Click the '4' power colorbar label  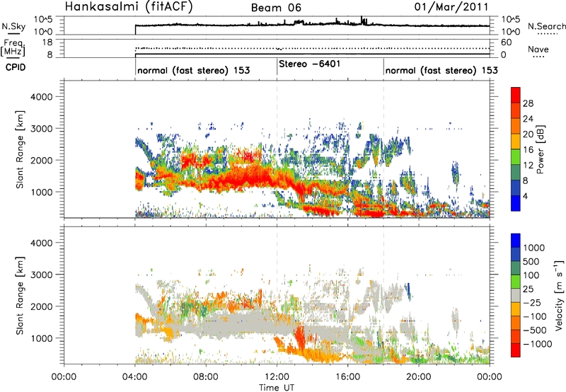click(526, 196)
